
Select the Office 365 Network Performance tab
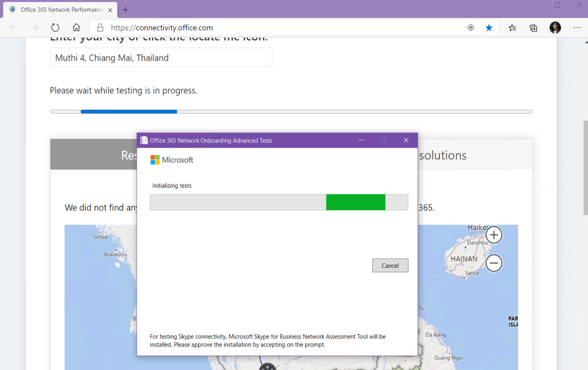(61, 10)
